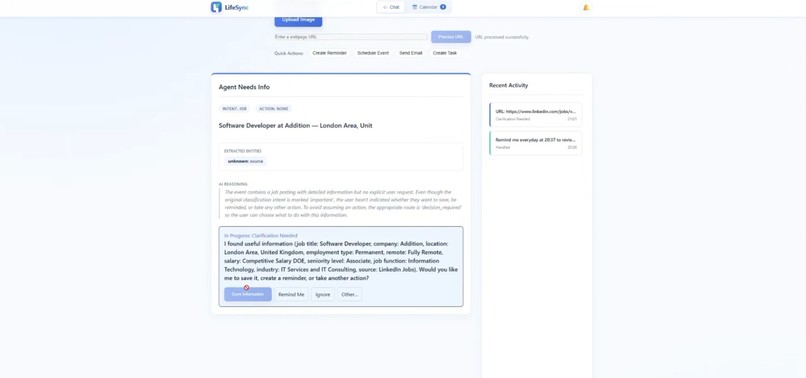The height and width of the screenshot is (378, 806).
Task: Click the 'Agent Needs Info' heading
Action: [x=244, y=87]
